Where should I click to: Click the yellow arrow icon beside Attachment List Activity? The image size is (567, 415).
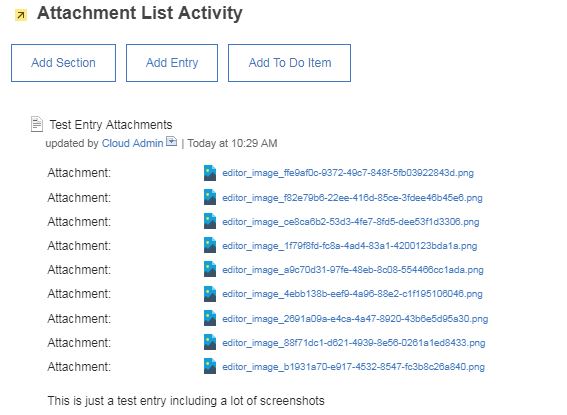pos(21,15)
